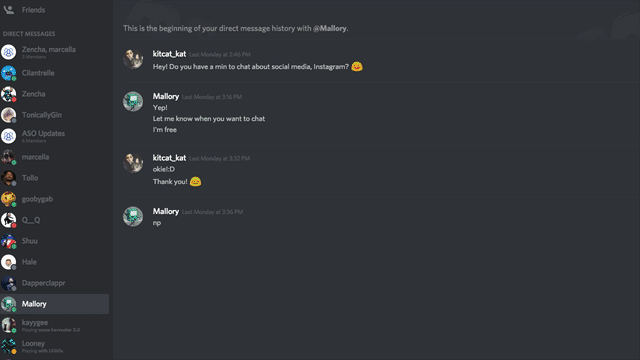The image size is (640, 360).
Task: Open direct message with marcella
Action: point(55,157)
